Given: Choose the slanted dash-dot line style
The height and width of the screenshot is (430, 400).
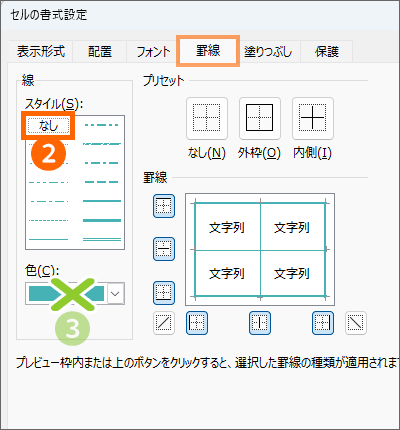Looking at the screenshot, I should click(102, 144).
